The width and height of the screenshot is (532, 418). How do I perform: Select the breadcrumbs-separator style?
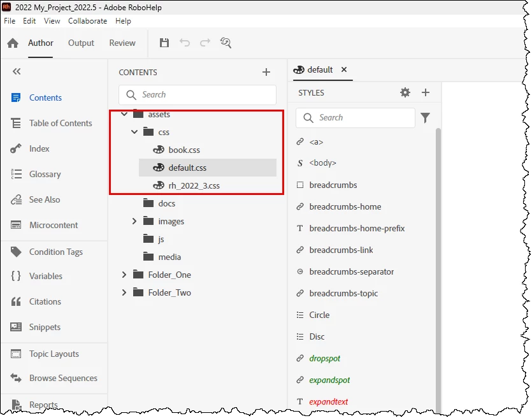click(x=345, y=272)
